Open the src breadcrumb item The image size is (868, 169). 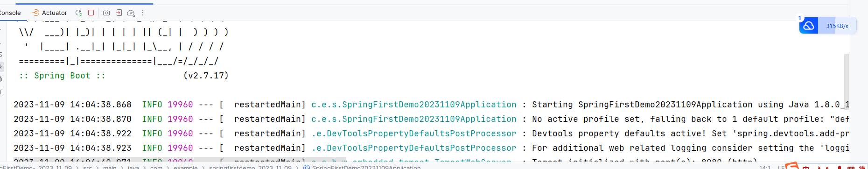pos(87,167)
